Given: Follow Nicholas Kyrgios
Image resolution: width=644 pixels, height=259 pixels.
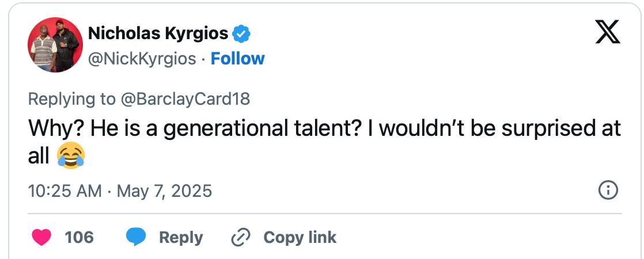Looking at the screenshot, I should point(237,59).
